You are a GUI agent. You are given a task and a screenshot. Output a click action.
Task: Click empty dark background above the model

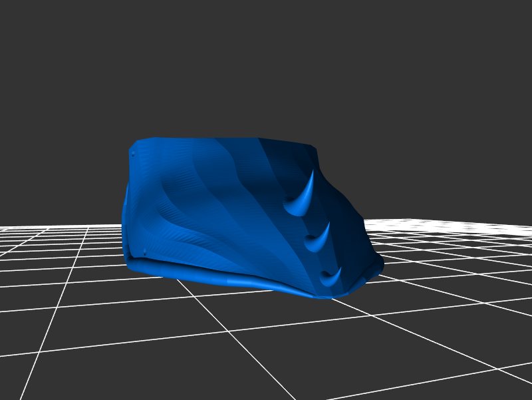click(266, 67)
